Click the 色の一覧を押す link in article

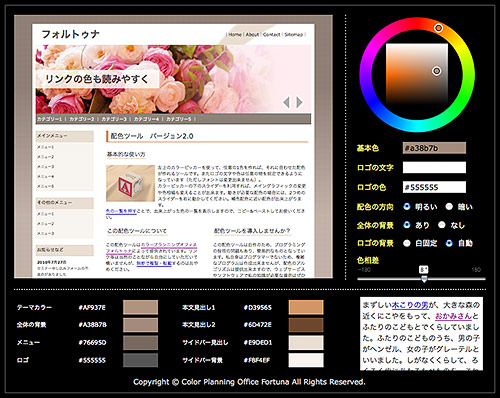click(x=121, y=211)
